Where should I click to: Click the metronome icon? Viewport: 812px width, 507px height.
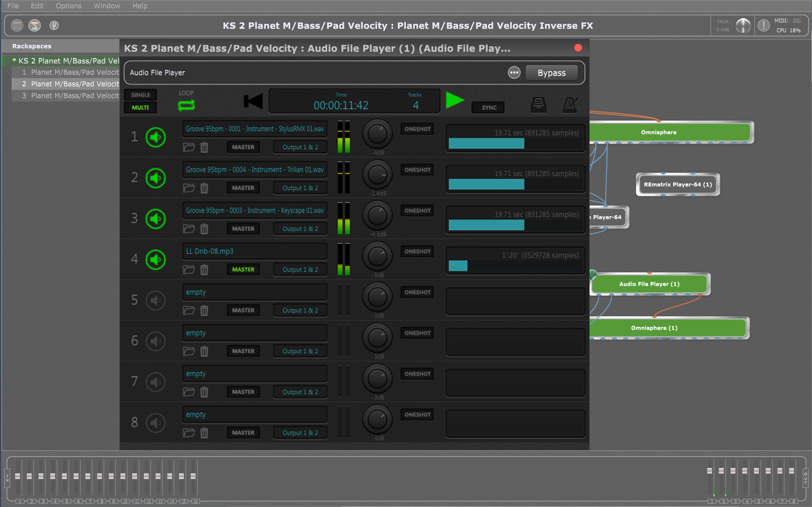point(570,103)
